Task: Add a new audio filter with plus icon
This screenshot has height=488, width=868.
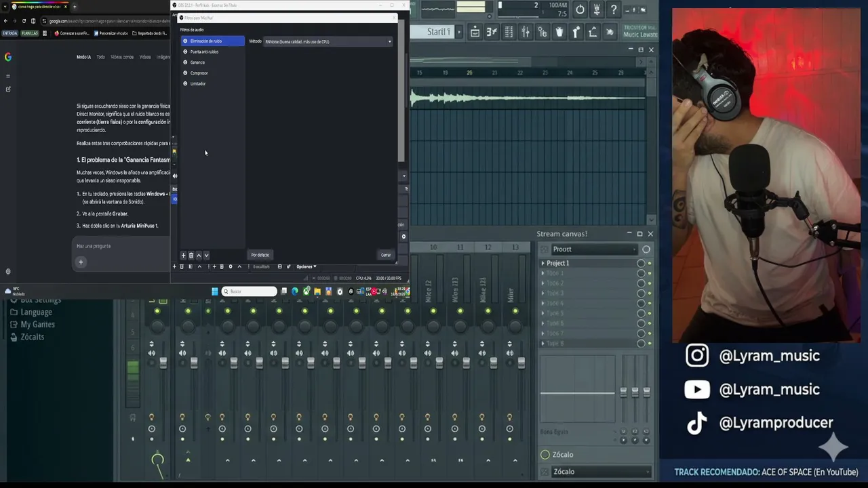Action: pyautogui.click(x=183, y=256)
